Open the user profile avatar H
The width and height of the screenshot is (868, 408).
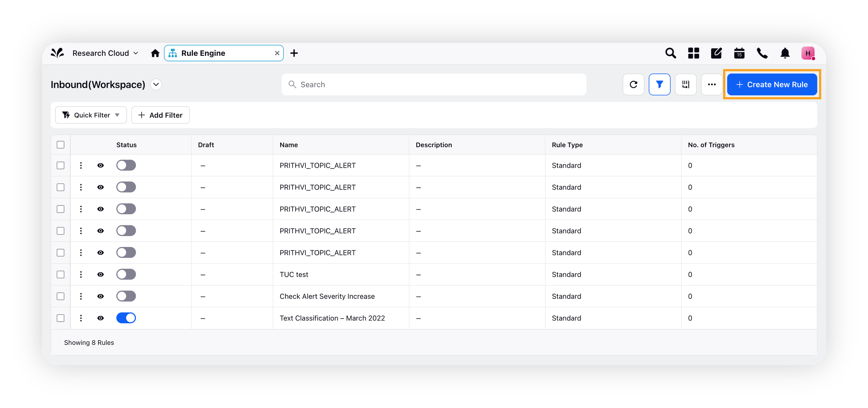808,53
